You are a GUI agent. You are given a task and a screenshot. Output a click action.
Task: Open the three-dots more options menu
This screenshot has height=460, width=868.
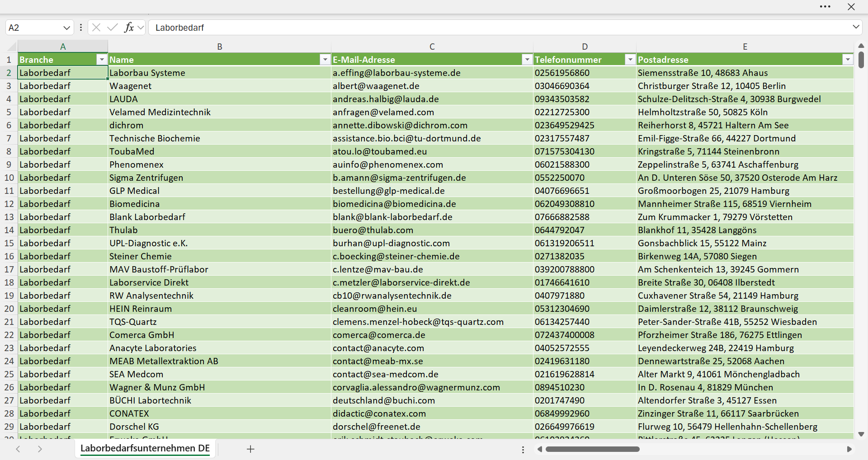825,7
